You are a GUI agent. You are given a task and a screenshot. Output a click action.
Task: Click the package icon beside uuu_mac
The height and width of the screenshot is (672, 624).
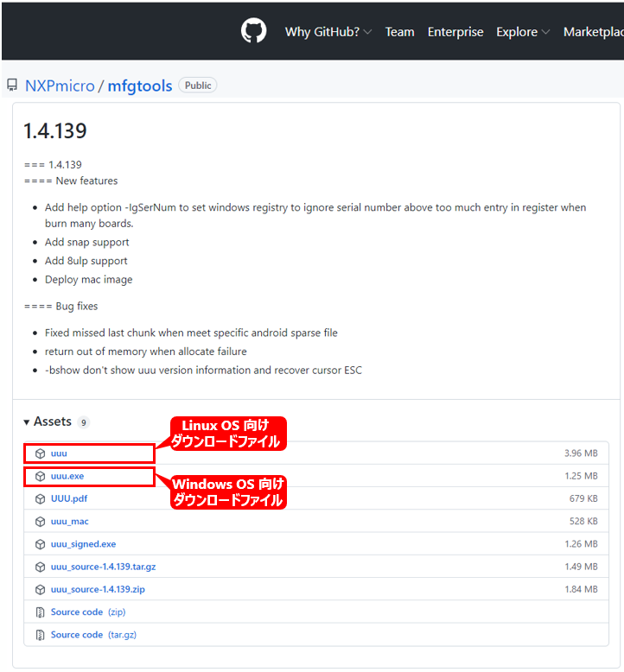tap(40, 522)
